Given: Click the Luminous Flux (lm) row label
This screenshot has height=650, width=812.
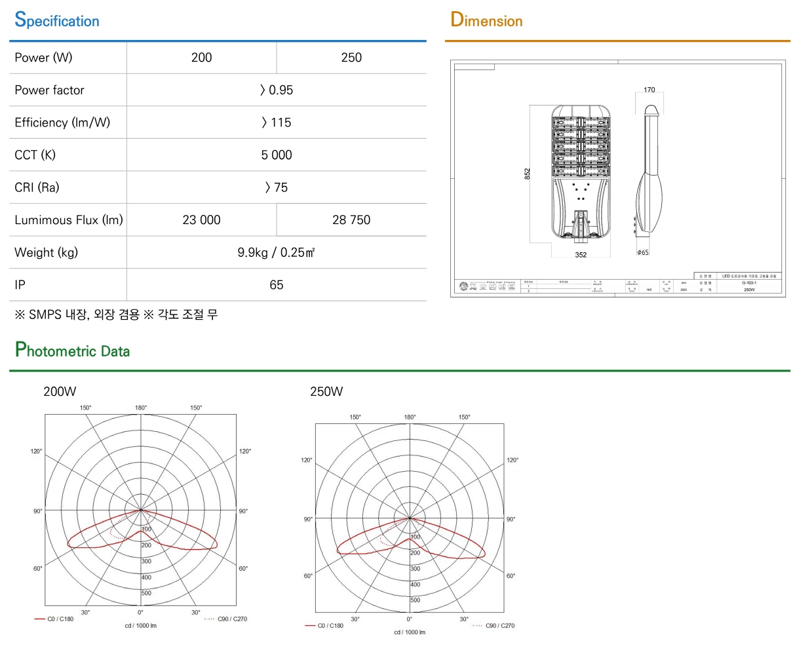Looking at the screenshot, I should pos(69,220).
